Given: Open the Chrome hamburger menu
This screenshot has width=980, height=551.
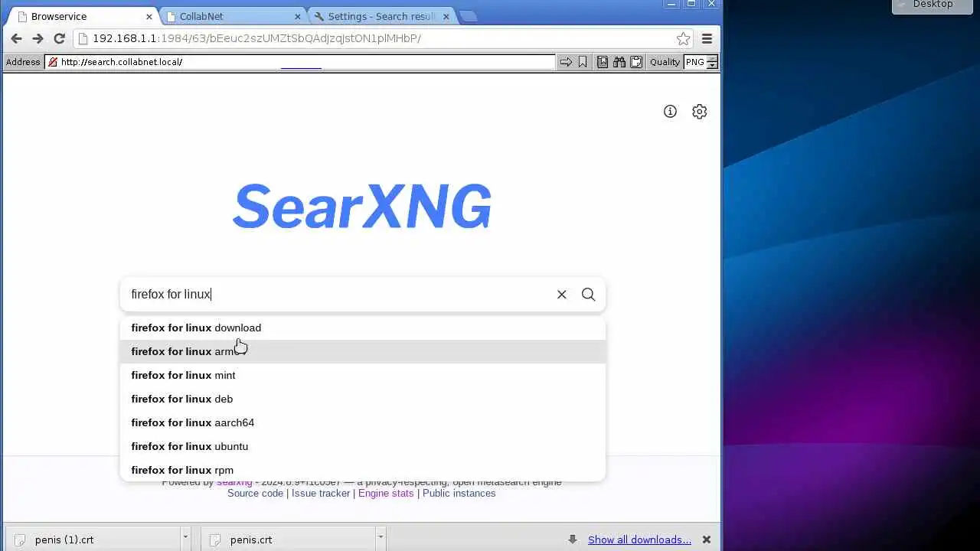Looking at the screenshot, I should (x=707, y=38).
